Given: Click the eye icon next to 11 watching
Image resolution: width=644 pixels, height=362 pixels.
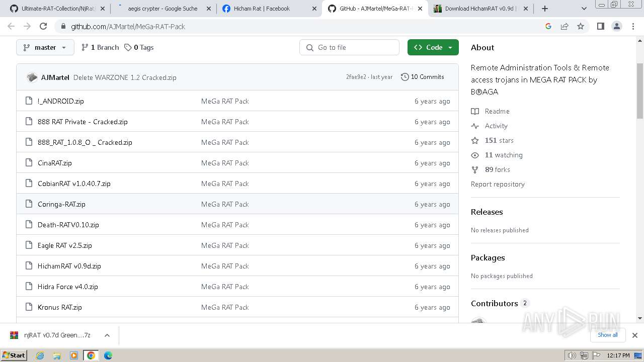Looking at the screenshot, I should coord(475,155).
